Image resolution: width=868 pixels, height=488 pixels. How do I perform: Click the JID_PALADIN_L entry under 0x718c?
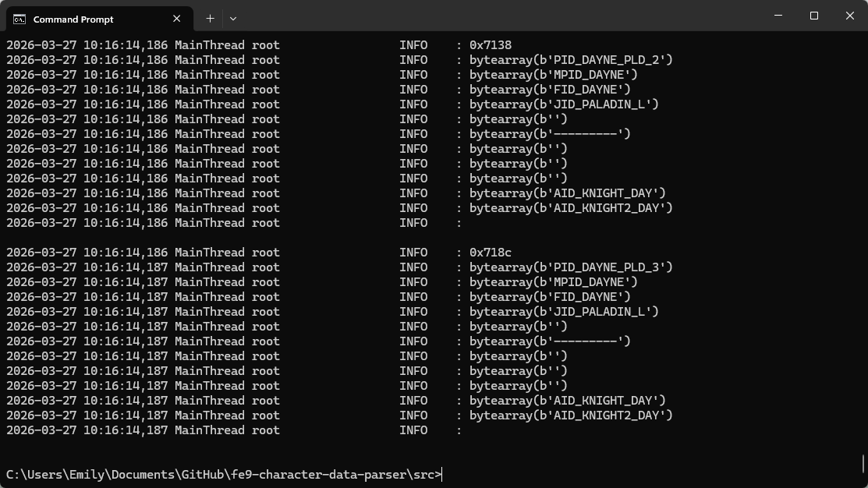tap(563, 312)
